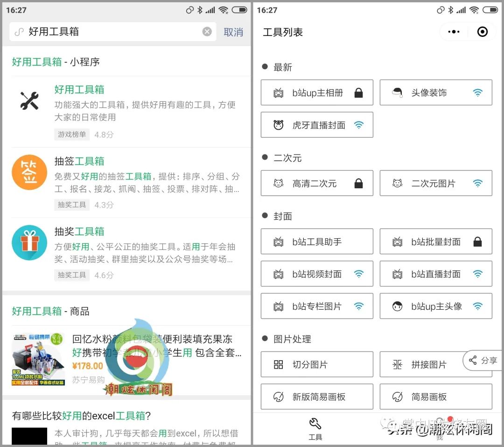
Task: Open the 虎牙直播封面 tool
Action: 317,125
